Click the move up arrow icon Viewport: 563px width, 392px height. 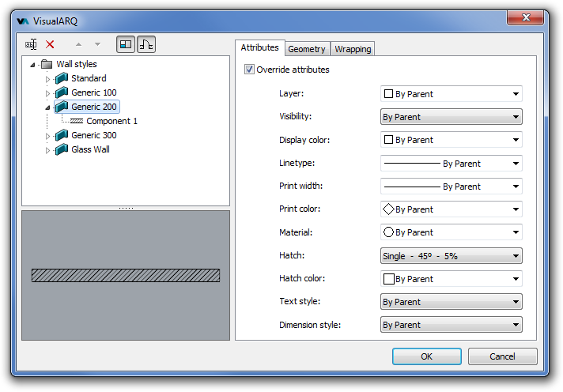point(78,45)
